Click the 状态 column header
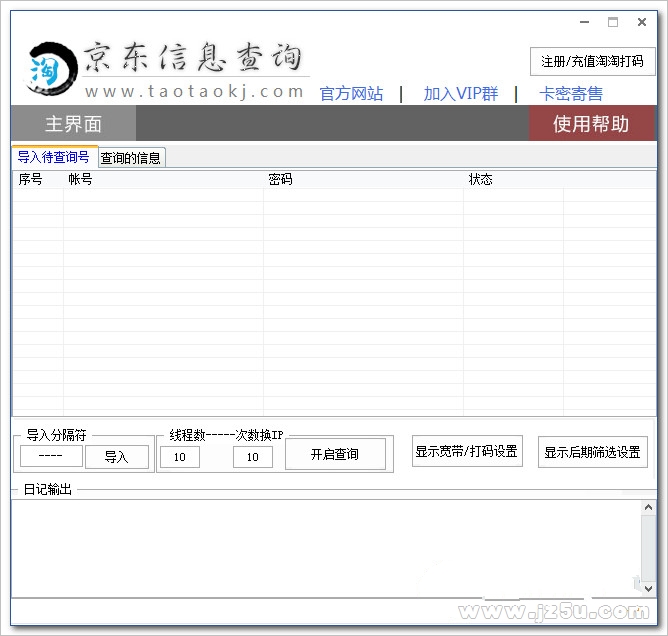Image resolution: width=668 pixels, height=636 pixels. (x=513, y=179)
